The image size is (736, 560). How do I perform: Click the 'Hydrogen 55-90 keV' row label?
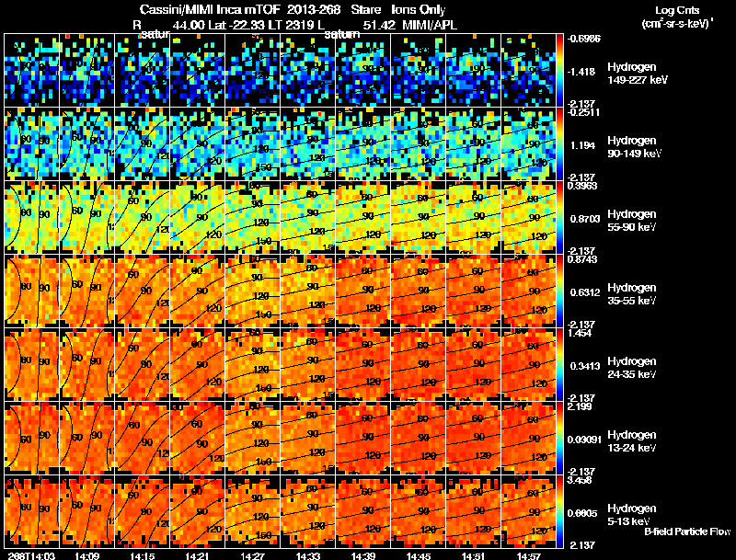(x=632, y=221)
